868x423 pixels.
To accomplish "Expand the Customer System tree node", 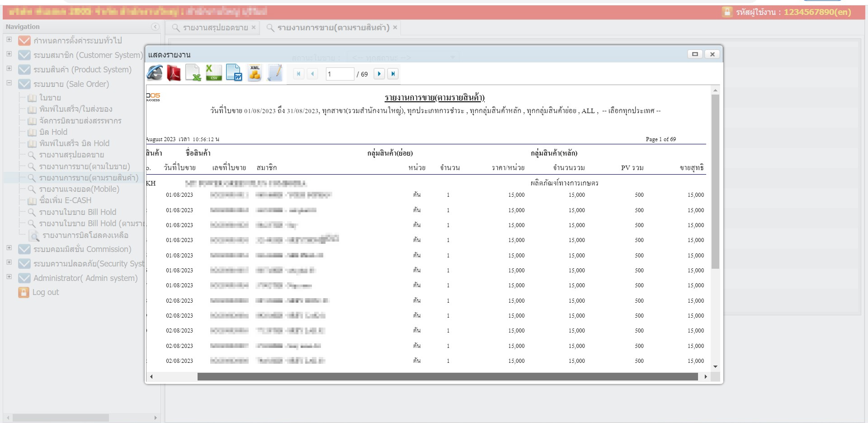I will click(9, 54).
